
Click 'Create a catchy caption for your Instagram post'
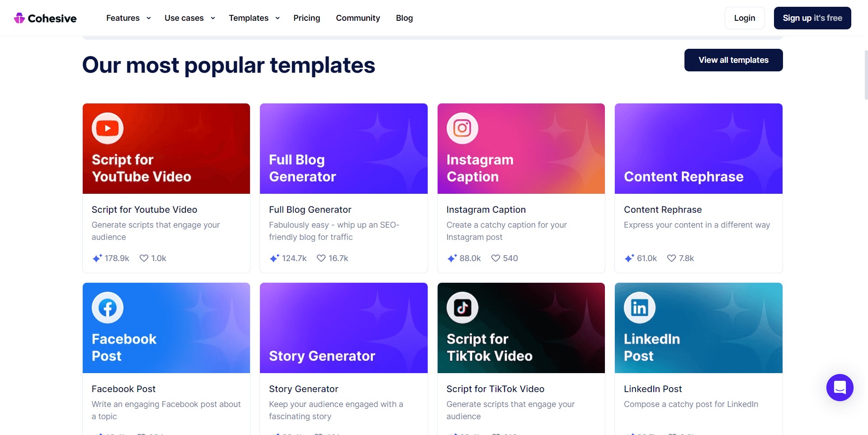click(x=506, y=231)
